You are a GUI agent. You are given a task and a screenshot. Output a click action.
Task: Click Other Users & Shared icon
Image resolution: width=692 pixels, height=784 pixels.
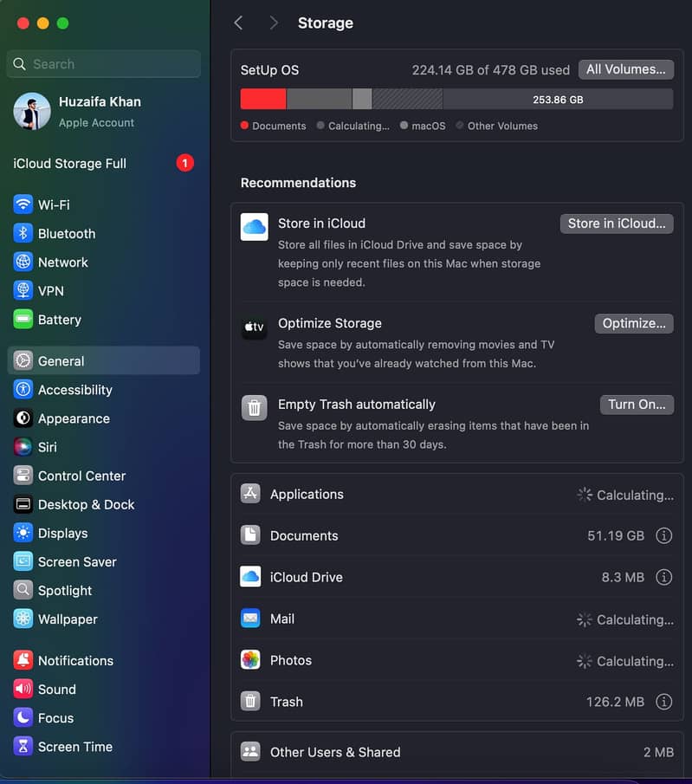[x=250, y=751]
